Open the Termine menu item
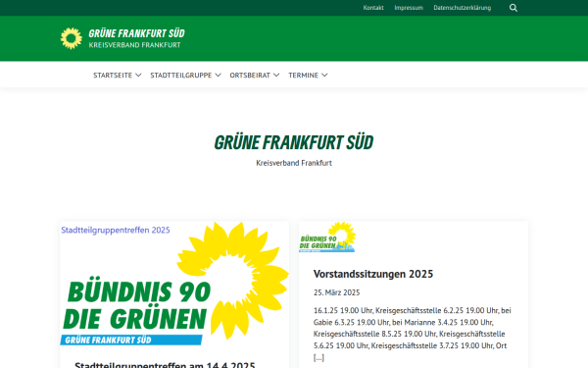The image size is (588, 368). pyautogui.click(x=303, y=76)
